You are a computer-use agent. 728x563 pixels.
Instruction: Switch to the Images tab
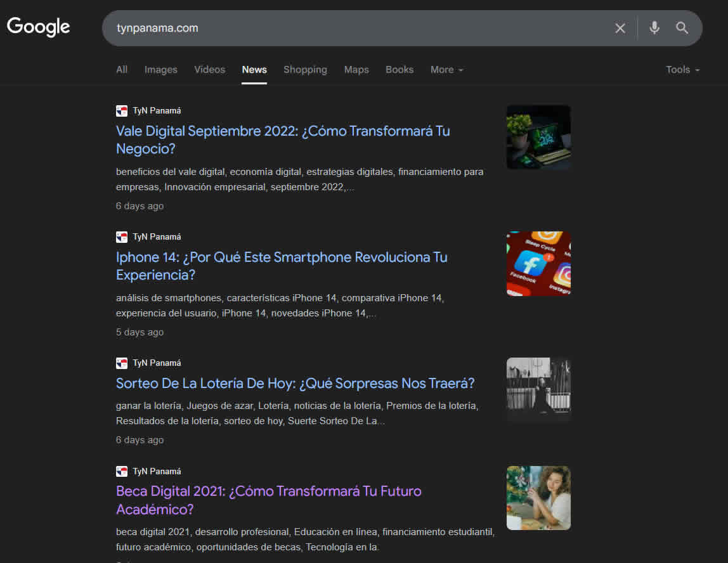[160, 70]
